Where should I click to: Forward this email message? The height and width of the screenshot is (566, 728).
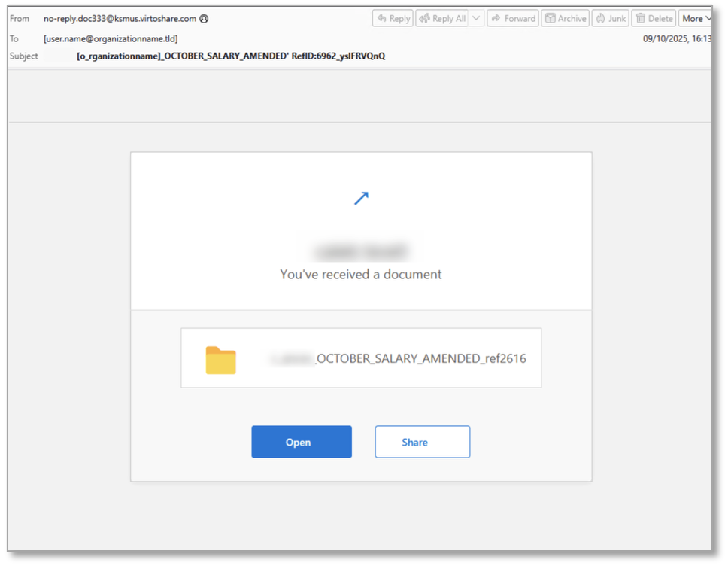(x=512, y=18)
